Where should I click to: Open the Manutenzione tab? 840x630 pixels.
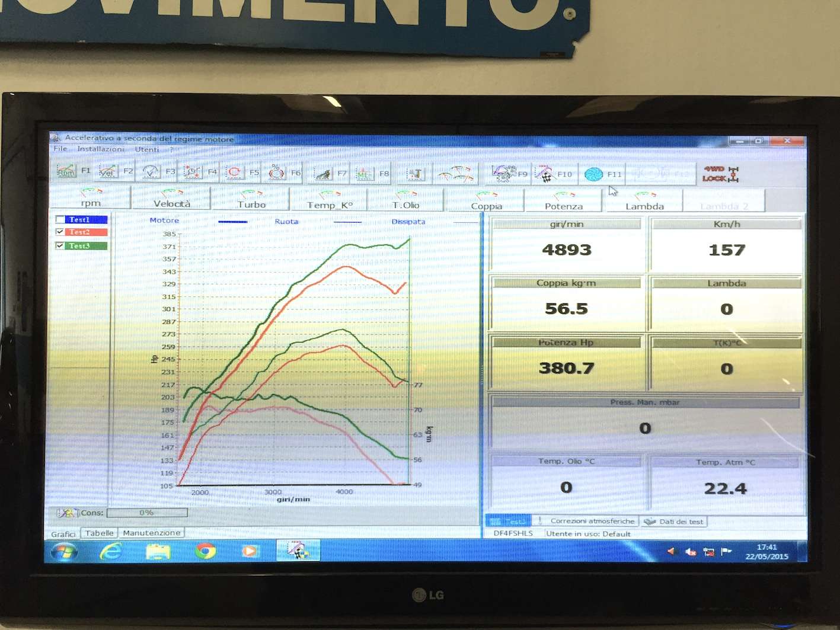151,533
